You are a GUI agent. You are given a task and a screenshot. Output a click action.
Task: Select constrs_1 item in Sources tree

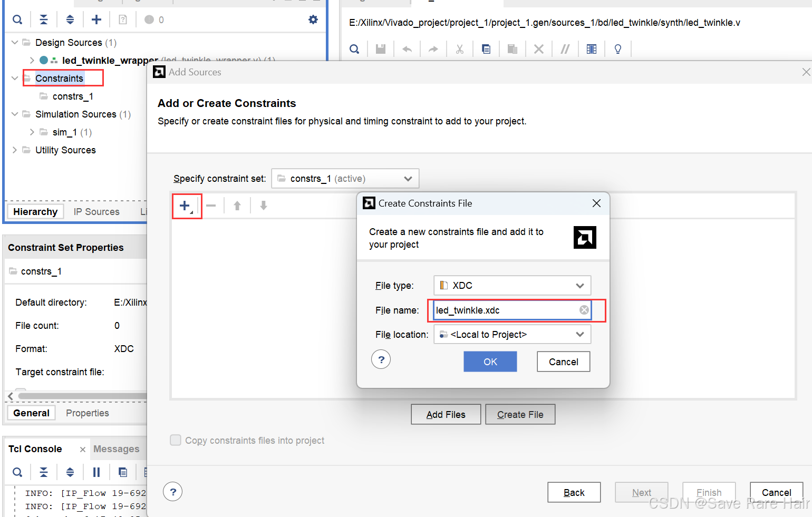(73, 96)
